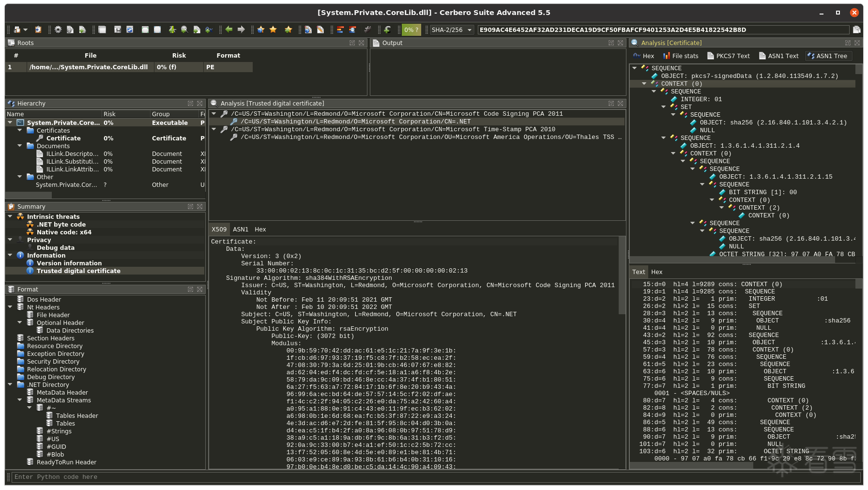This screenshot has width=868, height=490.
Task: Select Trusted digital certificate in Summary
Action: pyautogui.click(x=78, y=271)
